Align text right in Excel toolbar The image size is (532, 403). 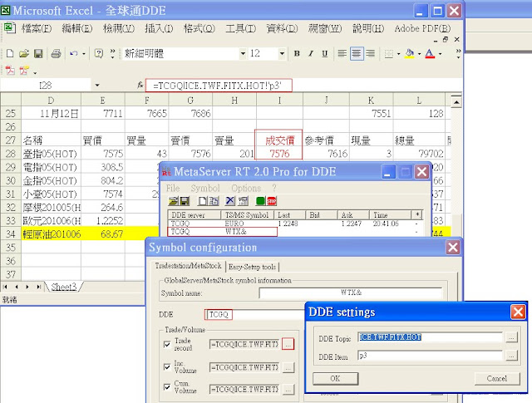371,54
